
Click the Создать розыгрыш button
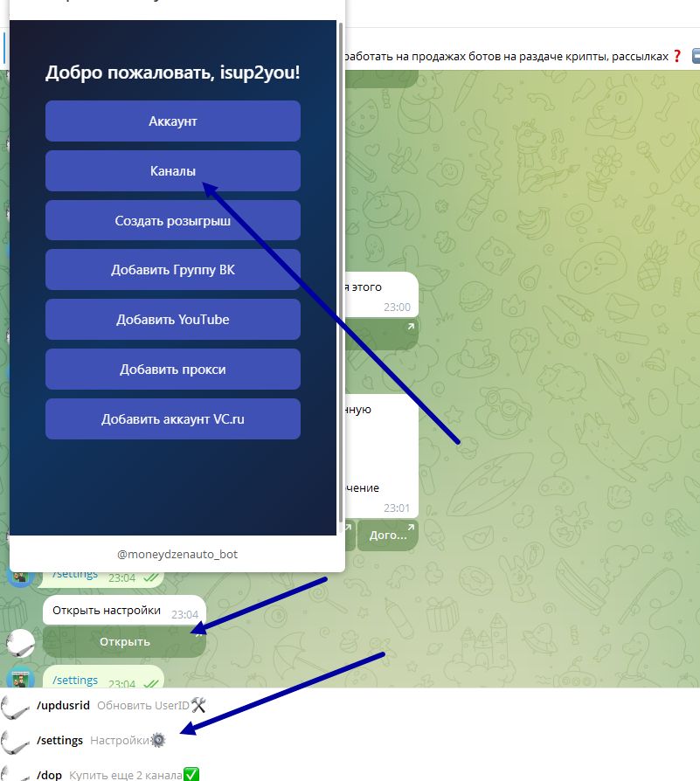pyautogui.click(x=172, y=220)
